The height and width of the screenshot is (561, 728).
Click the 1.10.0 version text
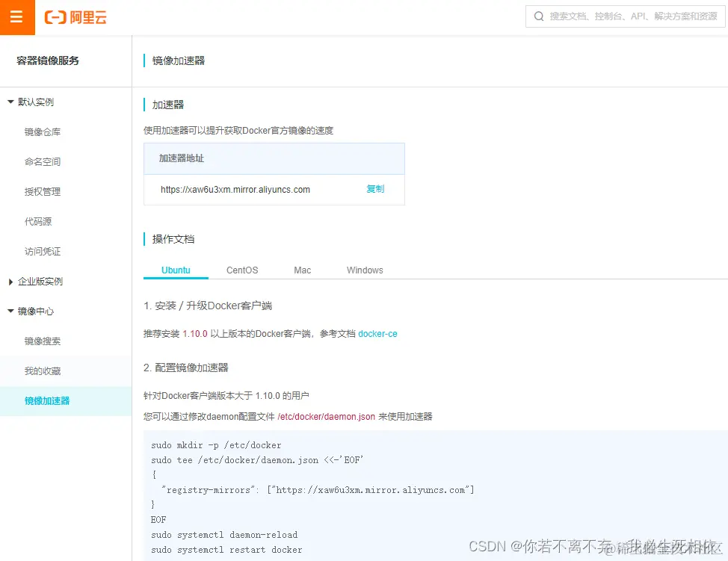(195, 334)
